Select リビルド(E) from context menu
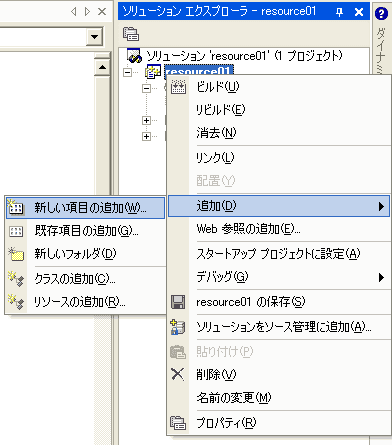This screenshot has height=445, width=392. click(279, 110)
